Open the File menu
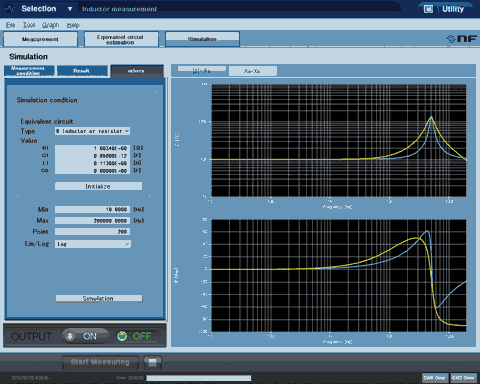 point(10,25)
